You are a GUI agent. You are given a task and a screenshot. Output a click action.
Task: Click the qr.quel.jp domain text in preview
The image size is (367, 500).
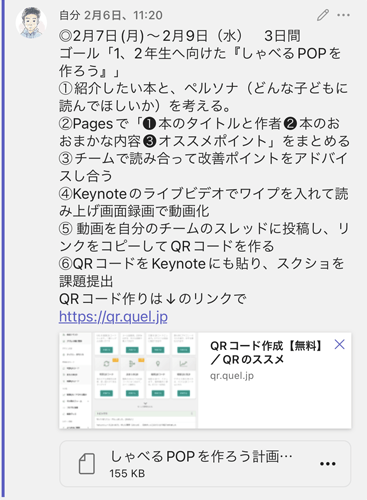[232, 376]
